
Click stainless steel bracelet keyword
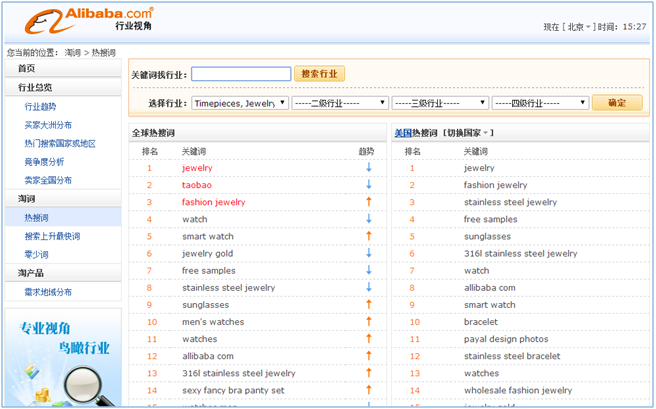(x=512, y=356)
